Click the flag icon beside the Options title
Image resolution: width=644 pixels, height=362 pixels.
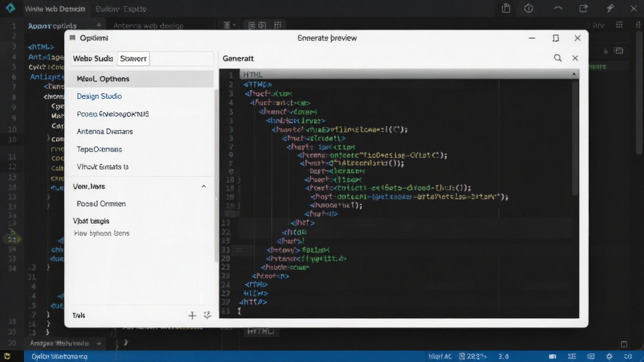tap(73, 38)
